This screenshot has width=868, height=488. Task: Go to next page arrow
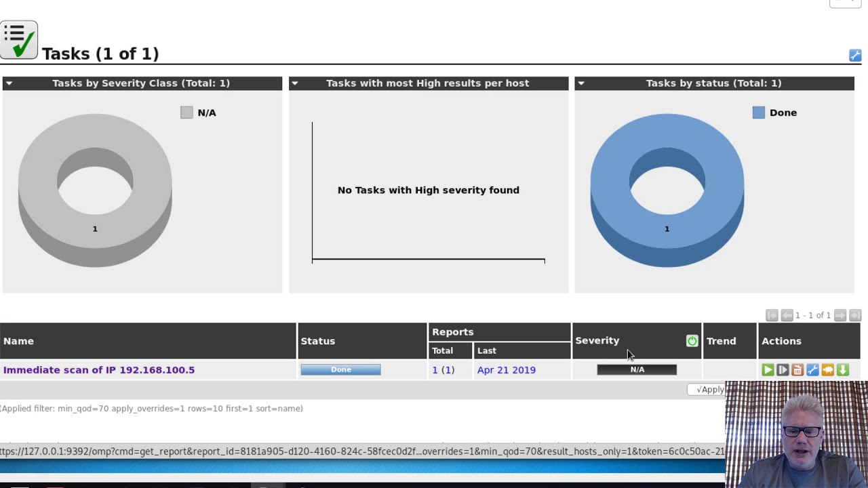coord(840,315)
